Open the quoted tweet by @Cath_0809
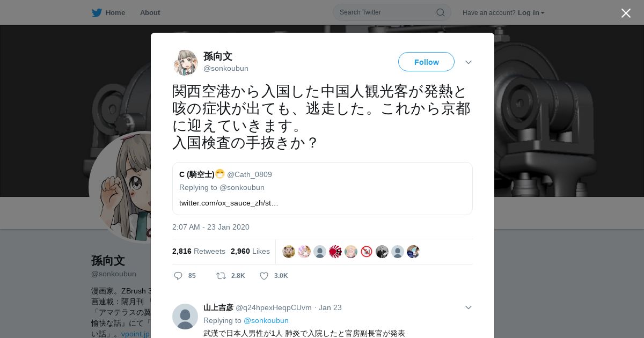Image resolution: width=644 pixels, height=338 pixels. (x=322, y=188)
